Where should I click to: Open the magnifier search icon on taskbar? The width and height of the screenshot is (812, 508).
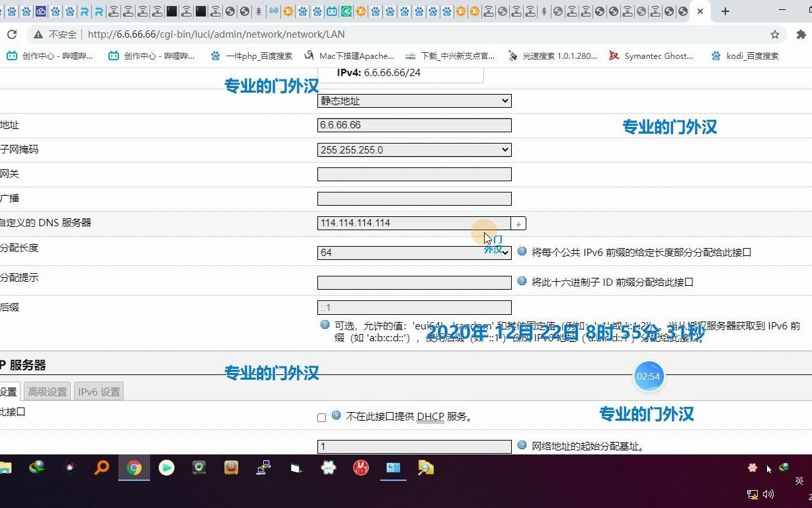click(101, 468)
